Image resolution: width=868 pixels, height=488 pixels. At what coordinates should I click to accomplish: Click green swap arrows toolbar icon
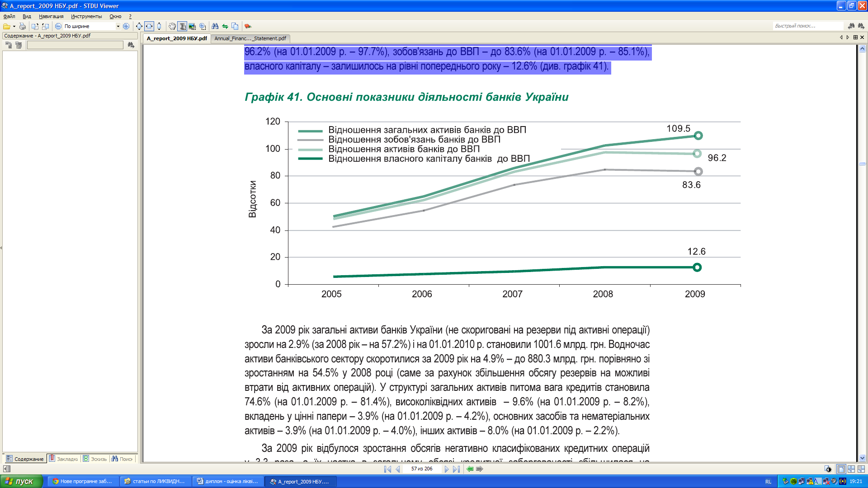(225, 26)
